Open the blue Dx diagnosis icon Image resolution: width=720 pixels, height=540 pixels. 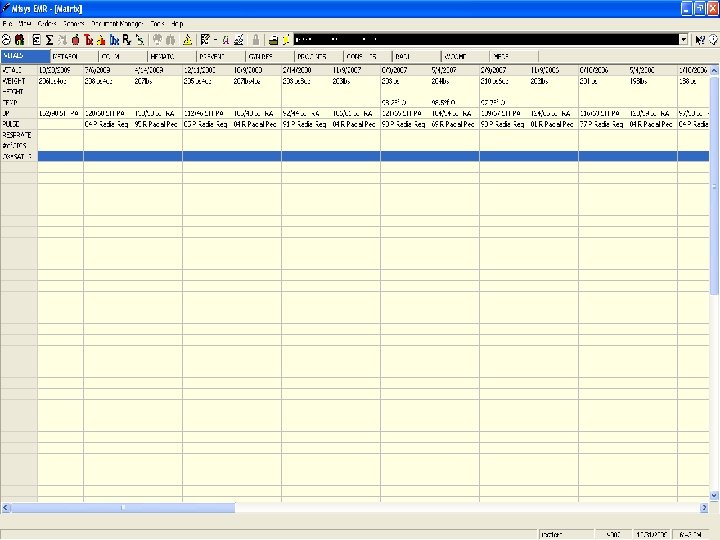tap(114, 40)
